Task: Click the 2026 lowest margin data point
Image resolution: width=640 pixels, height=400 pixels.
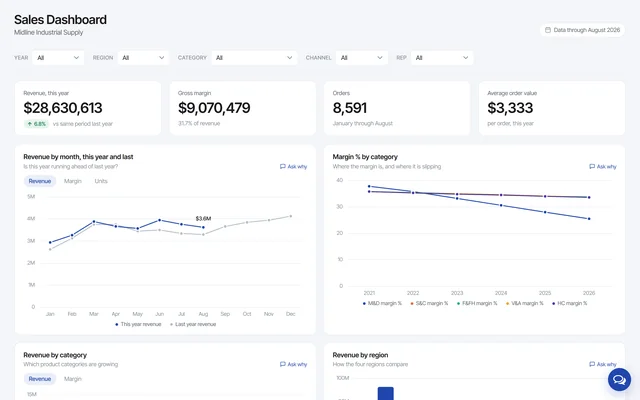Action: (x=589, y=219)
